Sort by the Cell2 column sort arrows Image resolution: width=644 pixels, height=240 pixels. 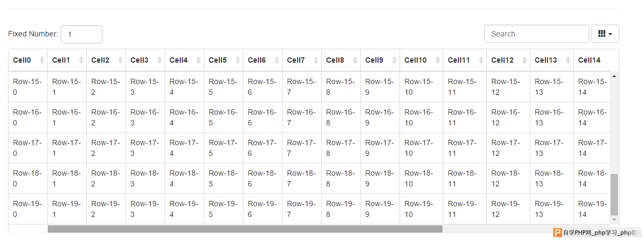tap(121, 61)
